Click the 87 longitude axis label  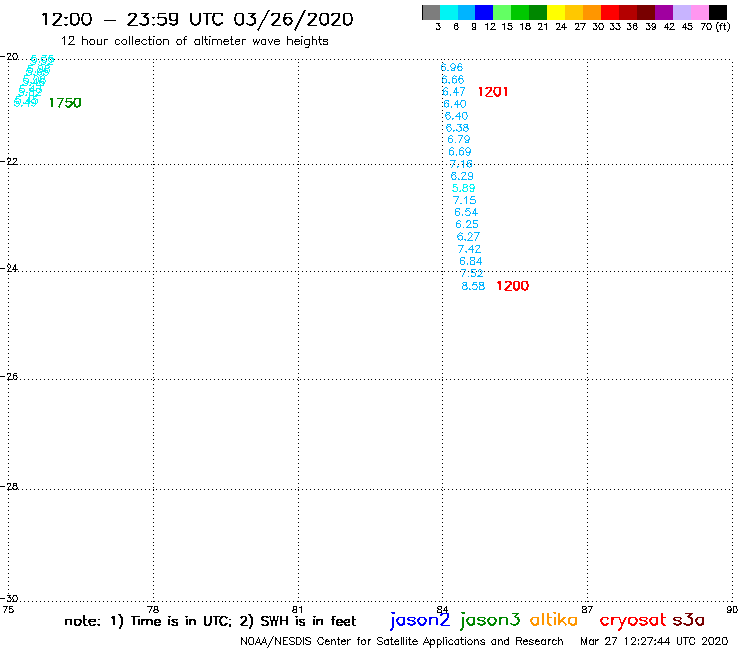(x=587, y=609)
